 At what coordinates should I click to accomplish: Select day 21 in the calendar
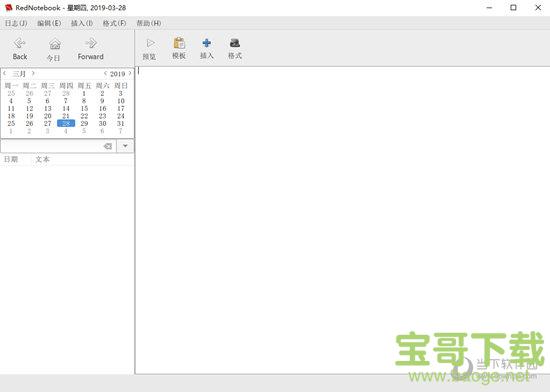point(66,116)
